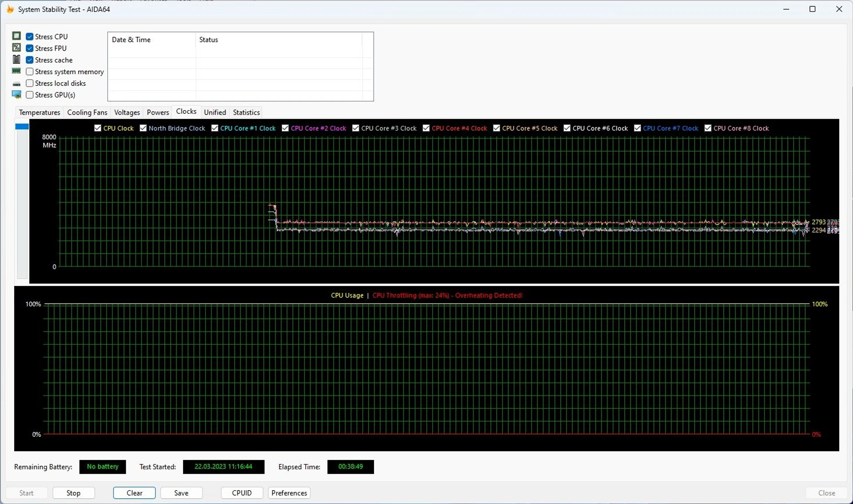Enable Stress system memory checkbox

click(x=30, y=71)
